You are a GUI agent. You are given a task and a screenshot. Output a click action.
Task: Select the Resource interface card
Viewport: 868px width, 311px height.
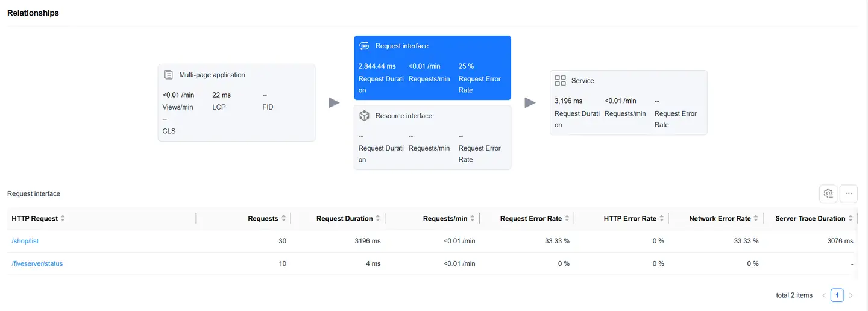pyautogui.click(x=432, y=137)
